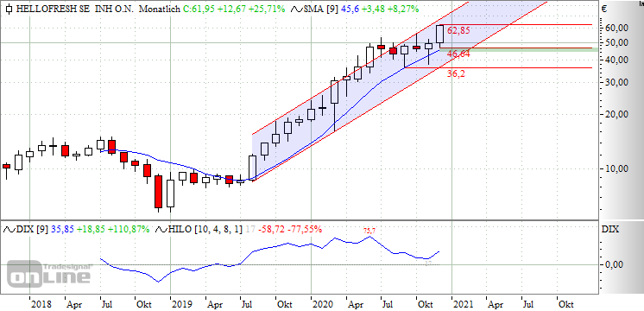Viewport: 644px width, 311px height.
Task: Click the SMA line icon in header
Action: 297,9
